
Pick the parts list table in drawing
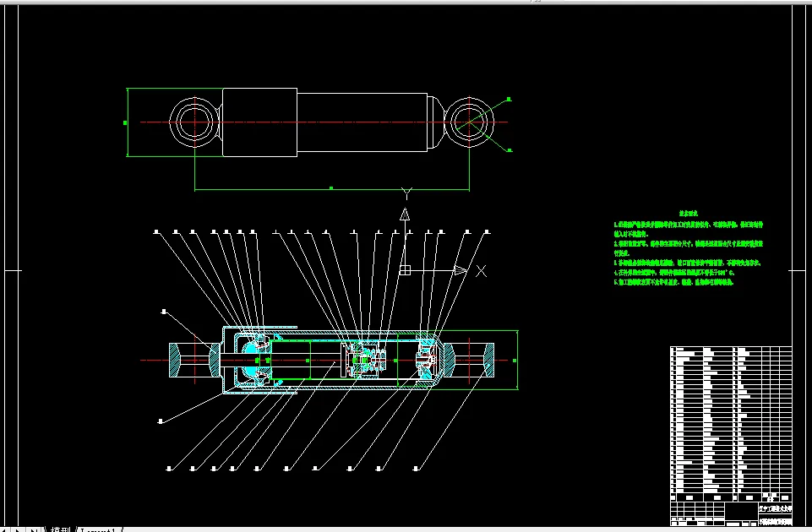(731, 423)
